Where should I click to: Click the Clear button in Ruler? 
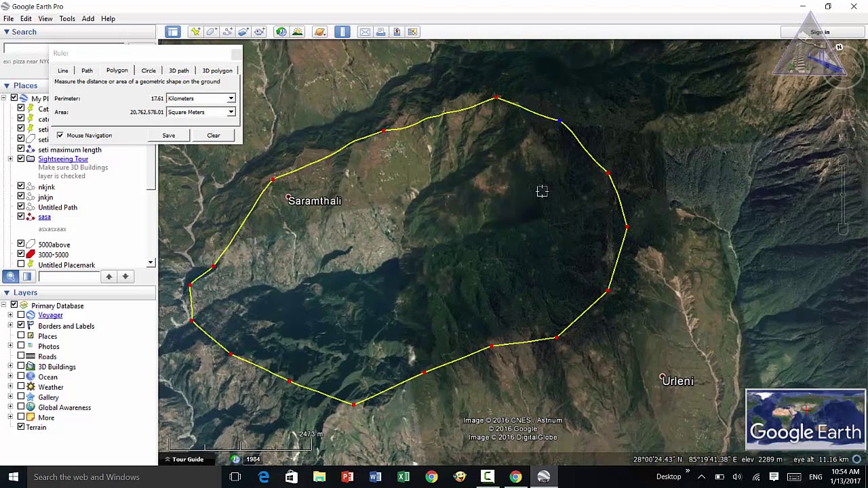[x=214, y=136]
